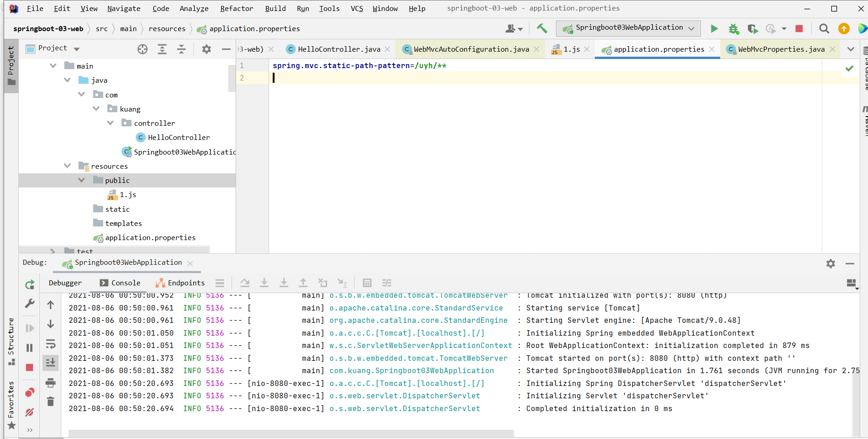Viewport: 868px width, 439px height.
Task: Open the Springboot03WebApplication run configuration dropdown
Action: point(628,28)
